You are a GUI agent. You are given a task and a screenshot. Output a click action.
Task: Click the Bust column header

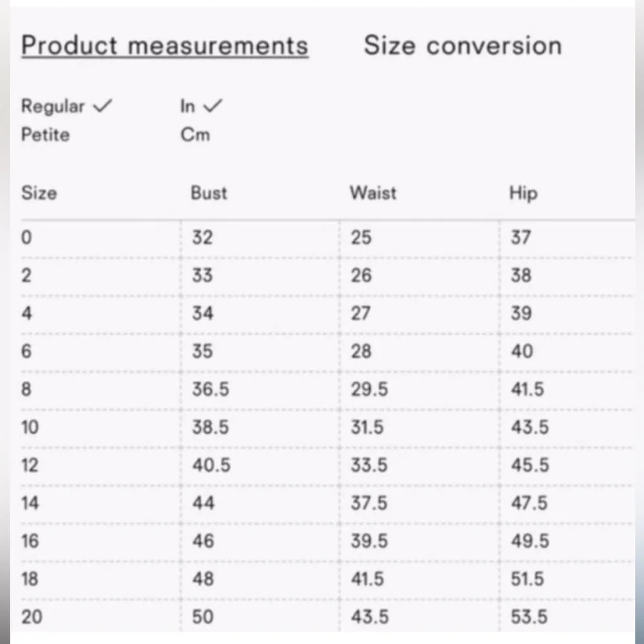coord(209,193)
